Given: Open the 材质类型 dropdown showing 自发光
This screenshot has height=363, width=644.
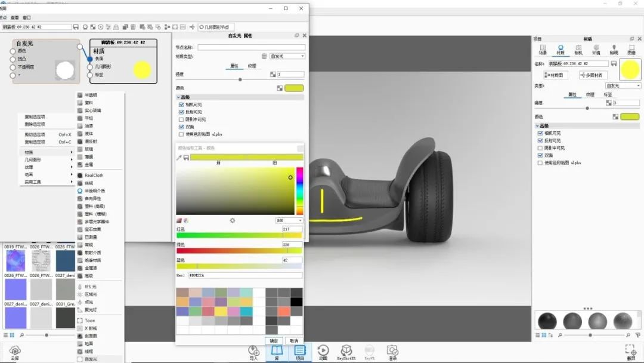Looking at the screenshot, I should tap(287, 56).
